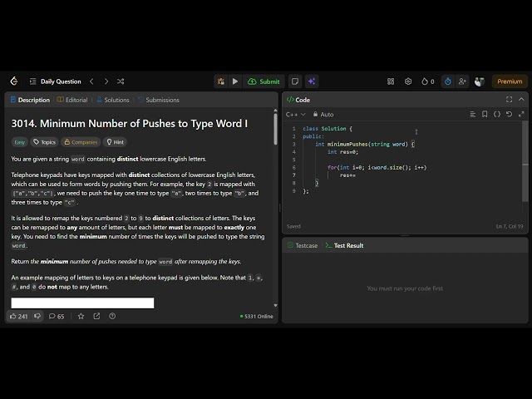Dislike the problem with thumbs down
This screenshot has width=532, height=399.
(37, 316)
